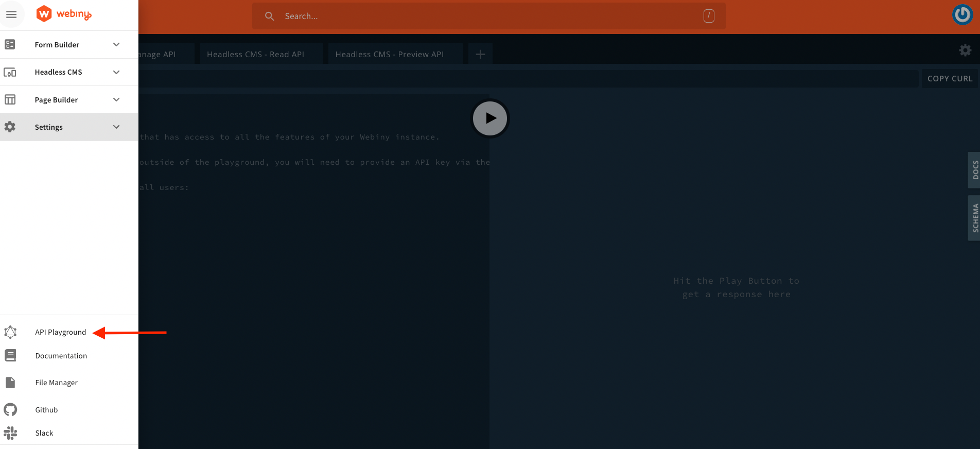The width and height of the screenshot is (980, 449).
Task: Expand the Settings chevron
Action: pyautogui.click(x=116, y=127)
